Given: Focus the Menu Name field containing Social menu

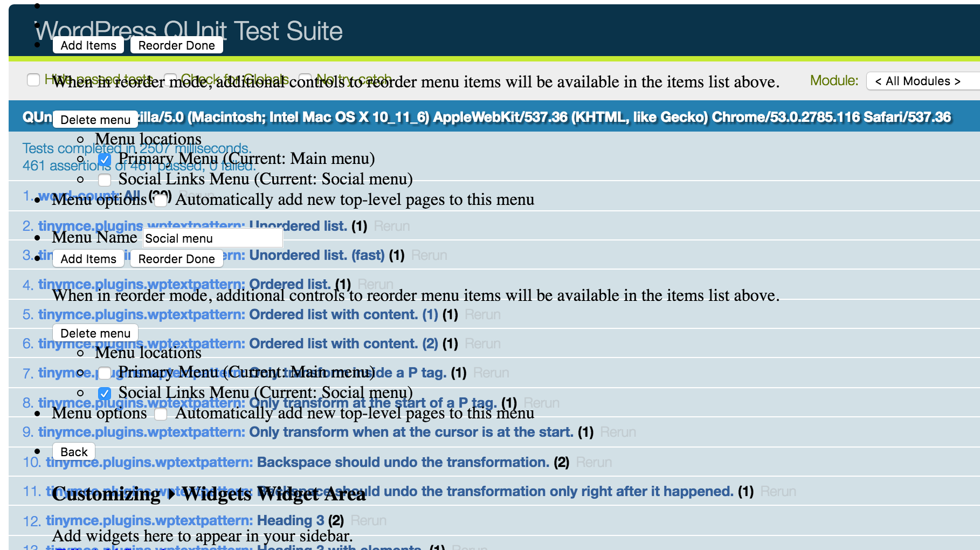Looking at the screenshot, I should [x=212, y=238].
